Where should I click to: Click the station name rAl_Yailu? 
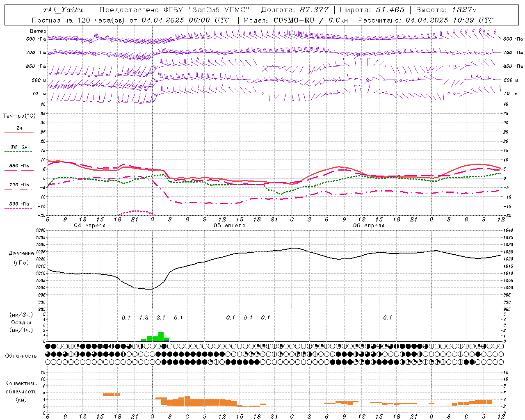coord(63,10)
